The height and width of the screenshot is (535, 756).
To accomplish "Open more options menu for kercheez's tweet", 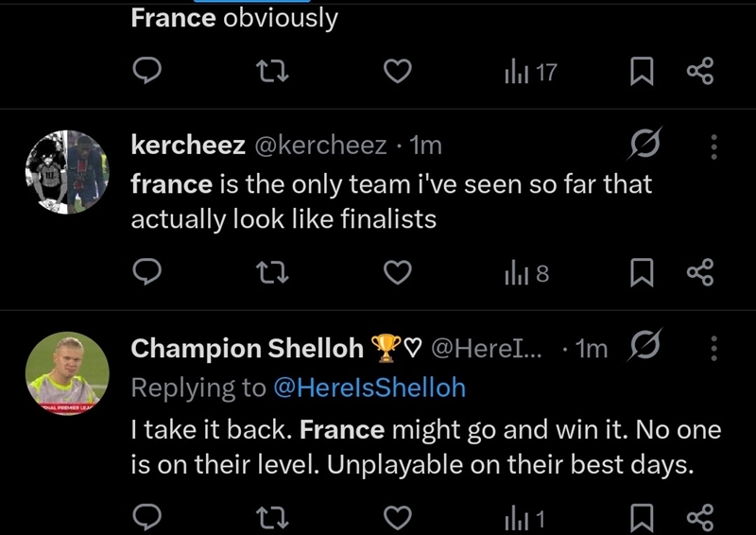I will (x=714, y=147).
